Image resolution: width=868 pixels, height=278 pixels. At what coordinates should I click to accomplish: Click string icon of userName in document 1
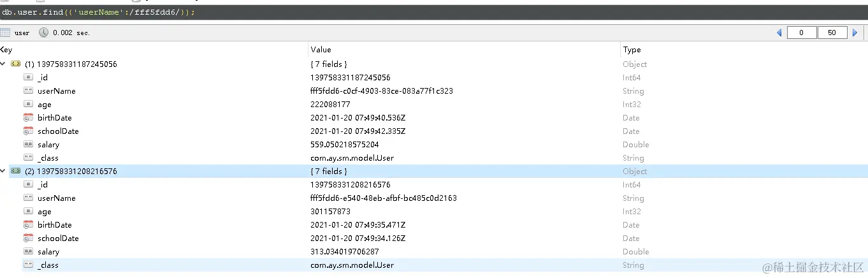pos(28,91)
